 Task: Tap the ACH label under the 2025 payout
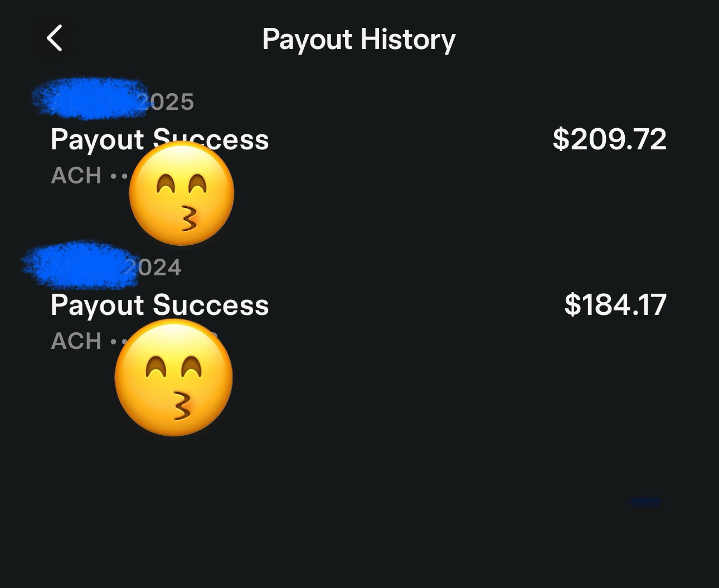point(76,176)
